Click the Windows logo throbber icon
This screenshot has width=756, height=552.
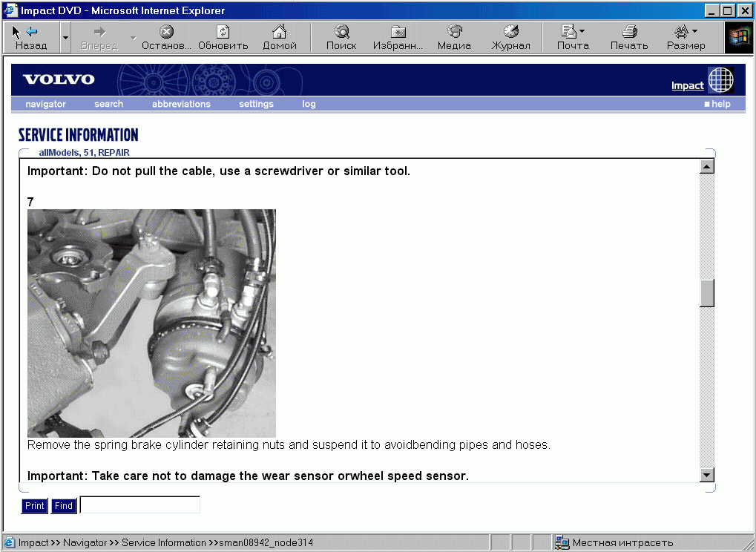(739, 38)
